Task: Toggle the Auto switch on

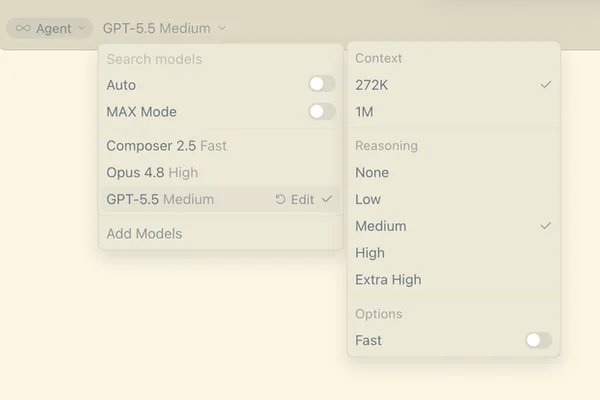Action: (x=322, y=84)
